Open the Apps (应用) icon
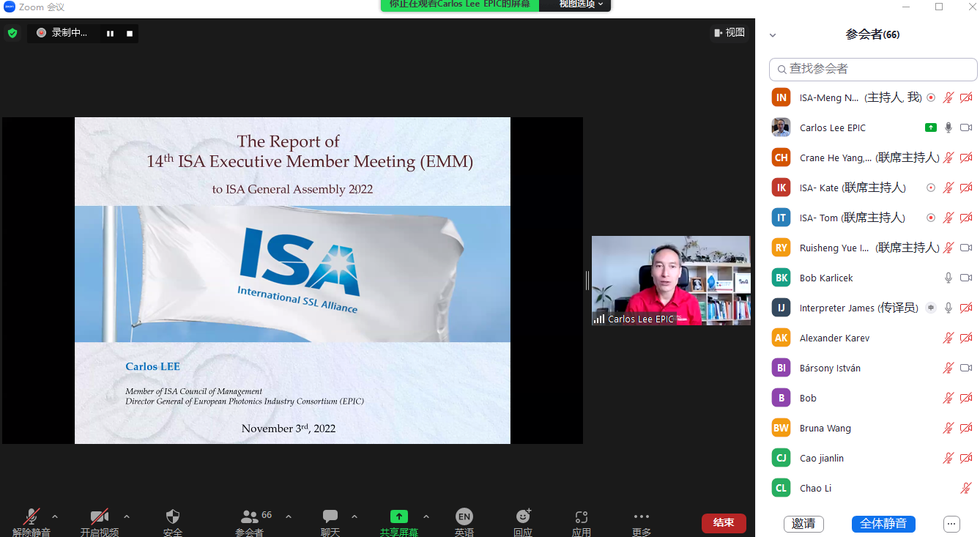The width and height of the screenshot is (980, 537). click(x=582, y=516)
